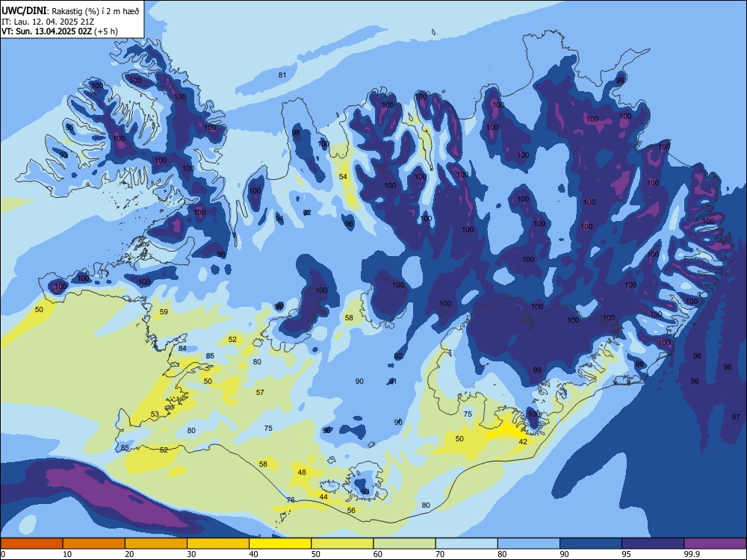Click the 76 value on the south coast
Image resolution: width=747 pixels, height=560 pixels.
(291, 500)
